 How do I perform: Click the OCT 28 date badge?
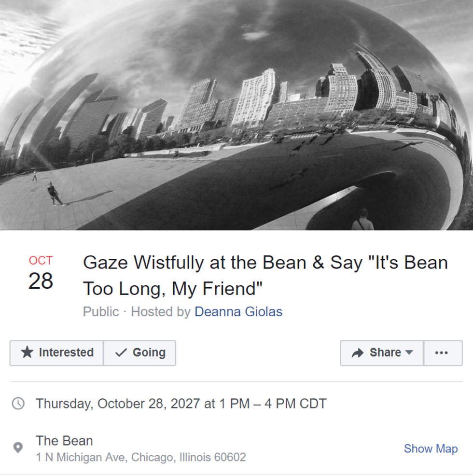pos(41,274)
